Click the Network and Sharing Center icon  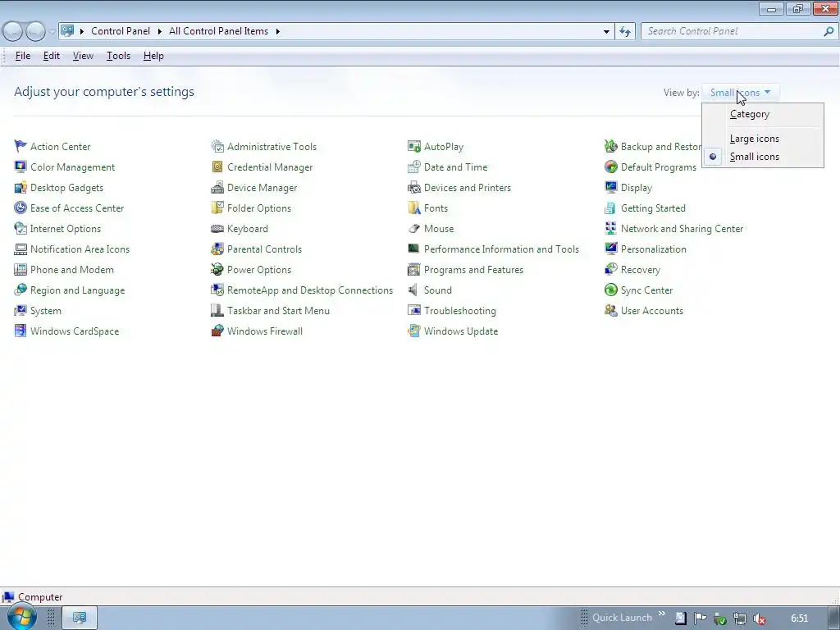(610, 228)
